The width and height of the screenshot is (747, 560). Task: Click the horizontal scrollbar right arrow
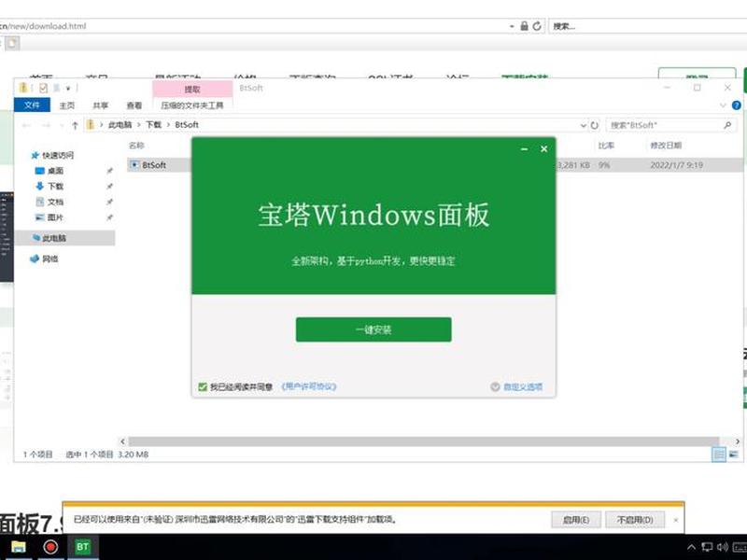pos(737,441)
